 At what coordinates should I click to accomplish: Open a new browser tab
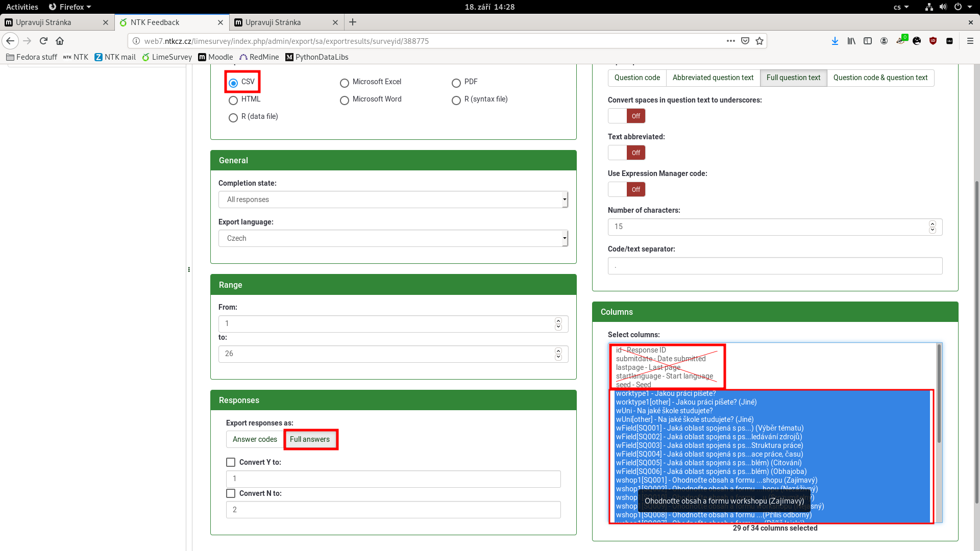click(353, 22)
